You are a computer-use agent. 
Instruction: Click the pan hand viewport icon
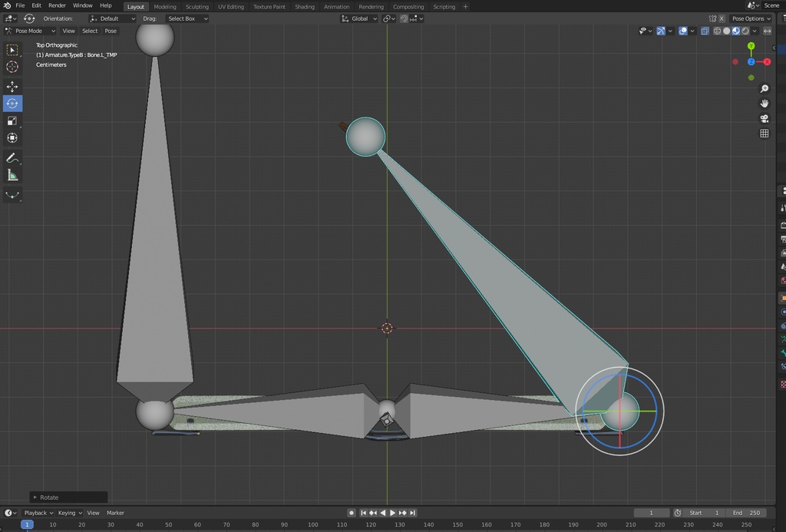point(764,104)
